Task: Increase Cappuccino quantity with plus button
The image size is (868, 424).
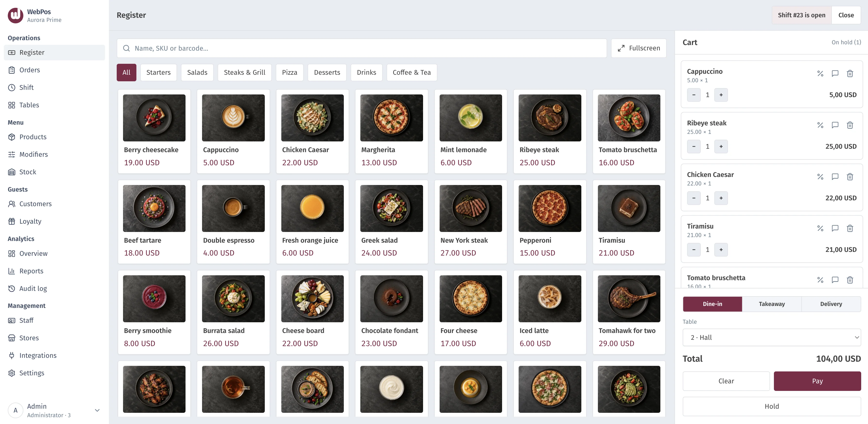Action: point(721,95)
